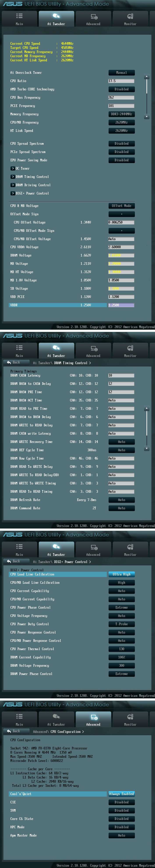Open the Ai Overclock Tuner Manual dropdown
The height and width of the screenshot is (868, 155).
tap(122, 73)
